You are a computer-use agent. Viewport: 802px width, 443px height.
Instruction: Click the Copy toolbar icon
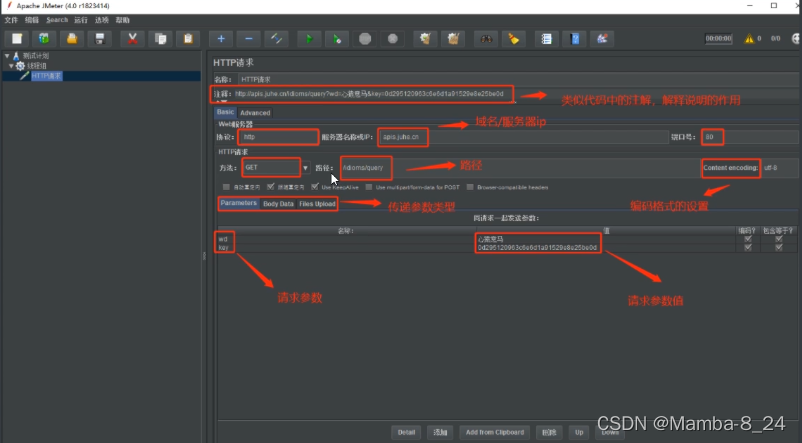[160, 39]
